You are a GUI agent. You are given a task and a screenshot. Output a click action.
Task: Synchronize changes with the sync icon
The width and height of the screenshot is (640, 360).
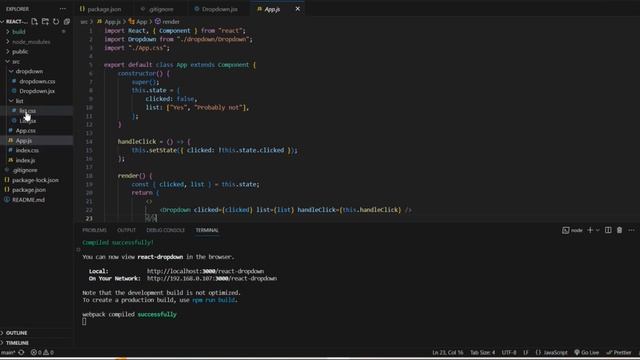click(x=22, y=352)
